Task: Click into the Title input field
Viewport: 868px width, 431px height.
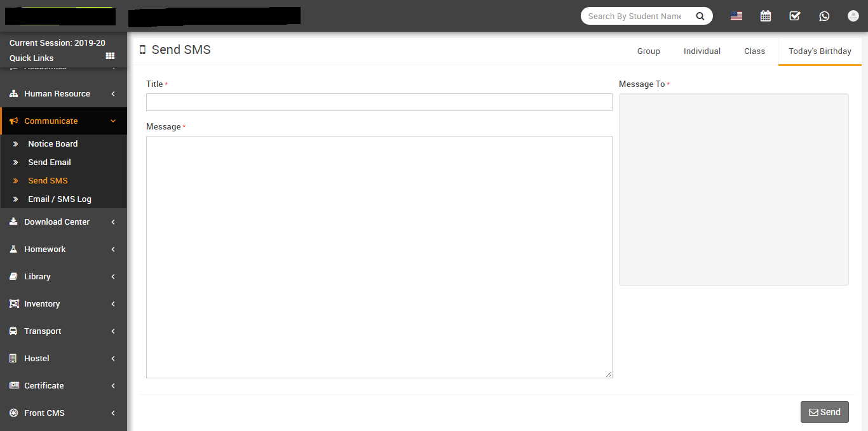Action: 379,102
